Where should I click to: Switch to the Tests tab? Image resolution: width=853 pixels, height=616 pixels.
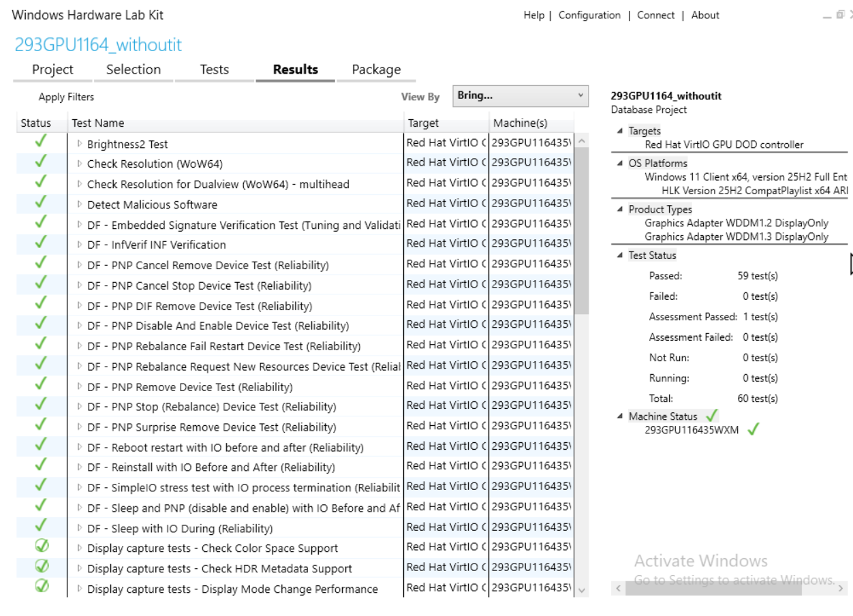pyautogui.click(x=214, y=70)
